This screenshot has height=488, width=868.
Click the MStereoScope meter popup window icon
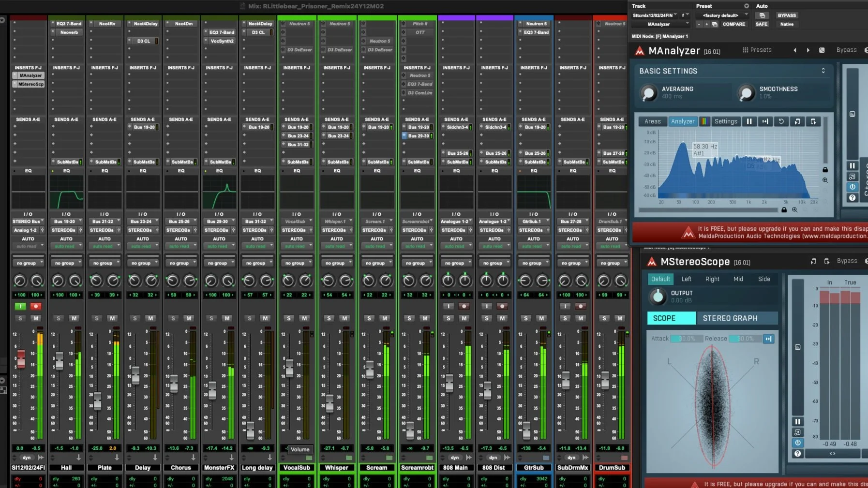pos(797,432)
